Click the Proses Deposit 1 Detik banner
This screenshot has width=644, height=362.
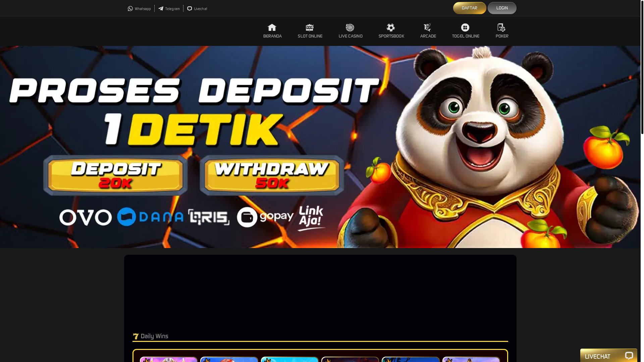coord(320,147)
